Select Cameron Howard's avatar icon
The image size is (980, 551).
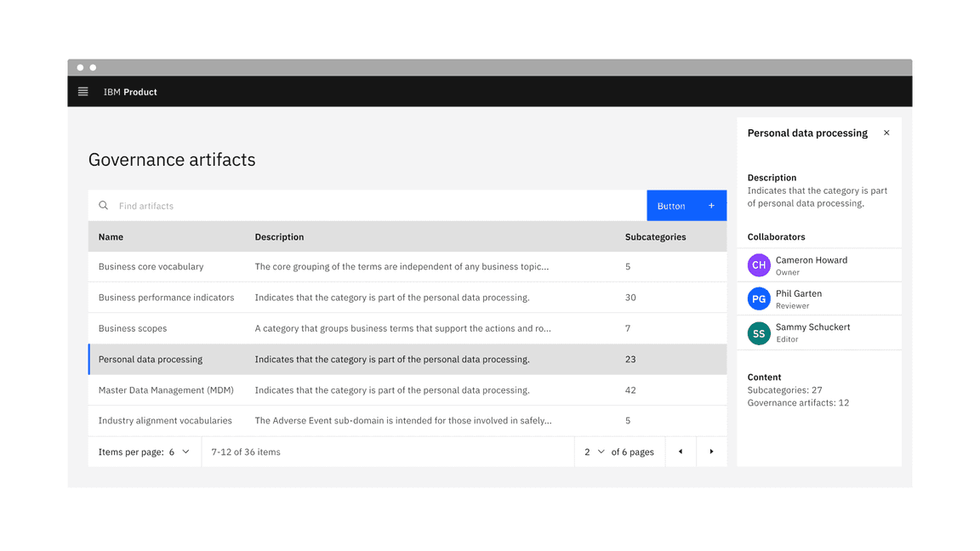pos(758,264)
